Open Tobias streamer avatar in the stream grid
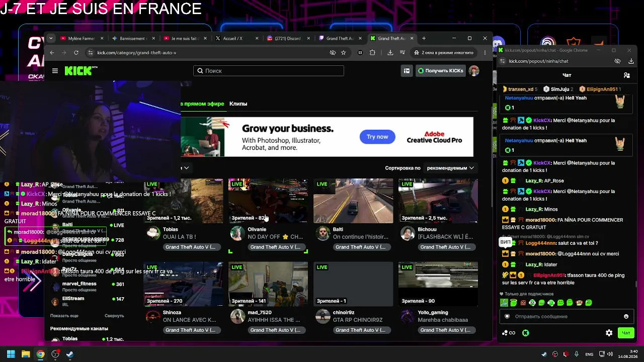 coord(153,233)
